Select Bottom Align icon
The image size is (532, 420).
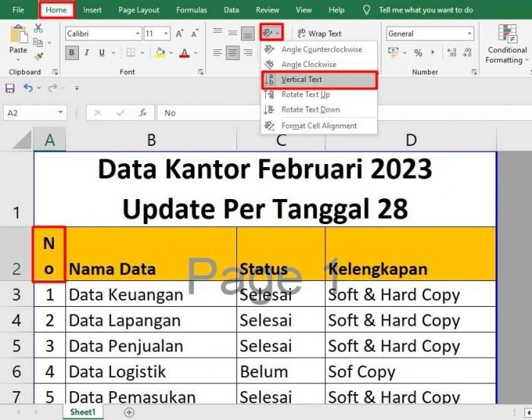pos(248,33)
